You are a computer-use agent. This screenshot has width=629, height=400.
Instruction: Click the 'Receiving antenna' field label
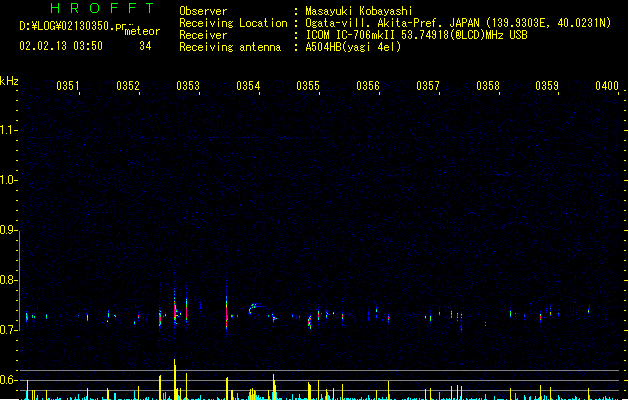pyautogui.click(x=230, y=47)
